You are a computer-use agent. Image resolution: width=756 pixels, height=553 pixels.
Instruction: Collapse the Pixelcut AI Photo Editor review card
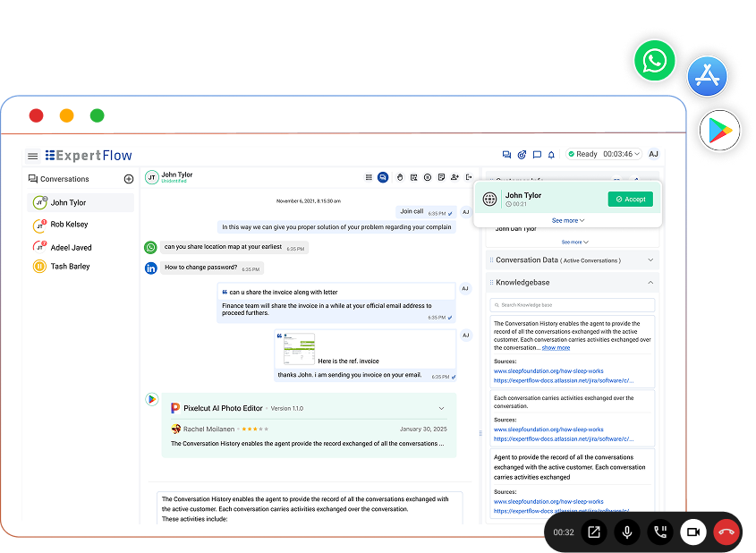pyautogui.click(x=441, y=408)
